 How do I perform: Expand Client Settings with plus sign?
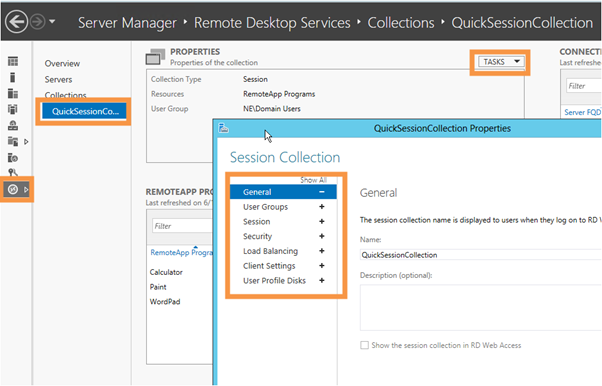pyautogui.click(x=322, y=265)
